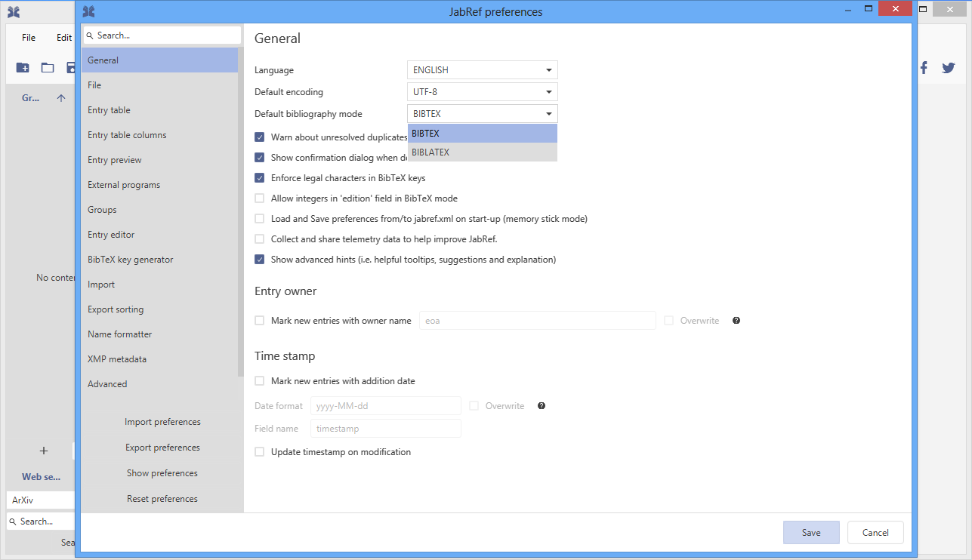Open Advanced preferences category
972x560 pixels.
click(x=159, y=384)
